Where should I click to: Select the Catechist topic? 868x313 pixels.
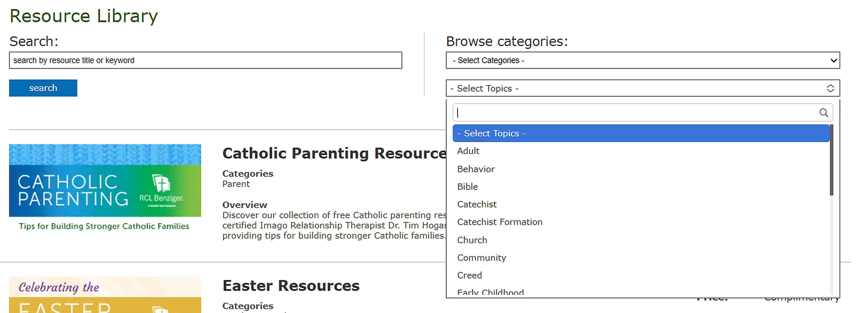(x=477, y=205)
